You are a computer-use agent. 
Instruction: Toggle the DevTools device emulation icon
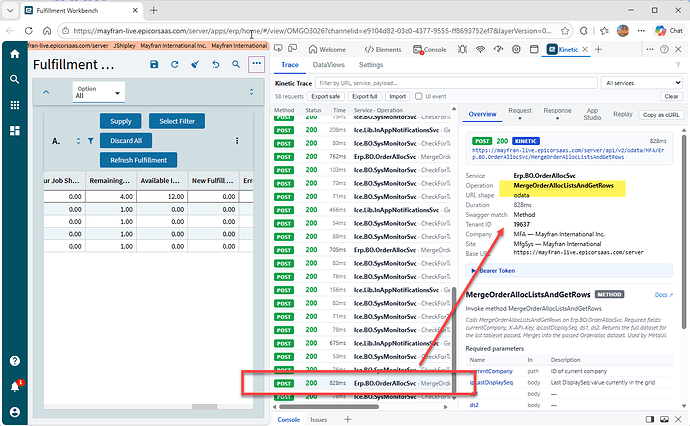[x=293, y=49]
